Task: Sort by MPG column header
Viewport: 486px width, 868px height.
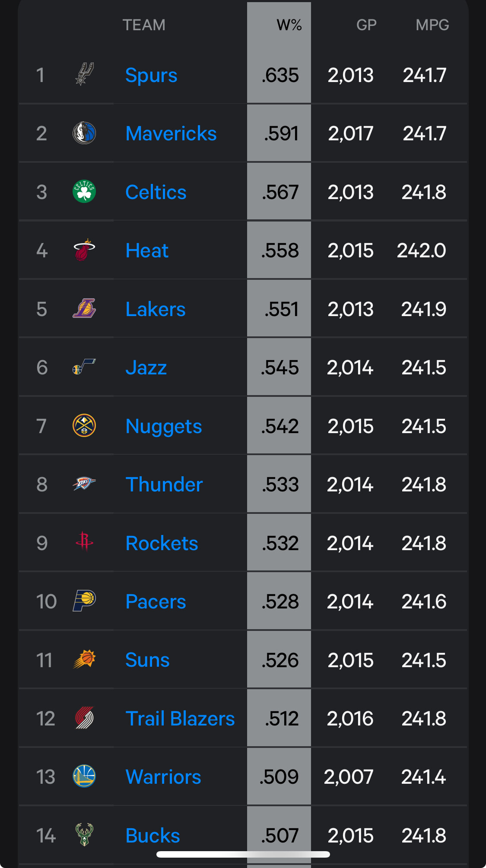Action: [432, 25]
